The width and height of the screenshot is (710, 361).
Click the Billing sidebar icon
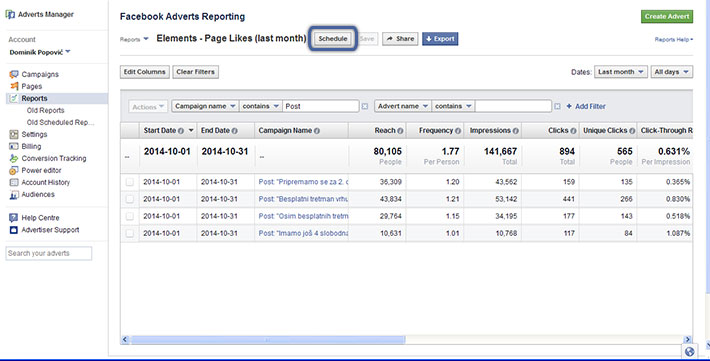coord(14,146)
